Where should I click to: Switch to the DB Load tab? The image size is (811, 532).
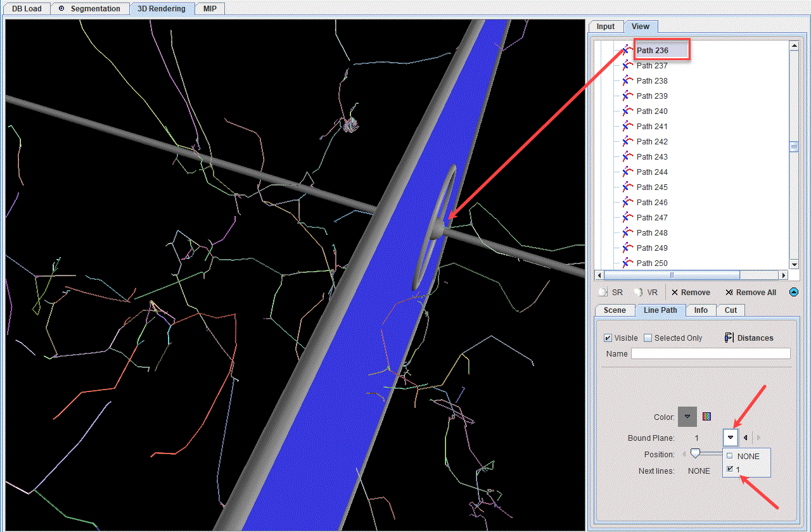coord(27,9)
